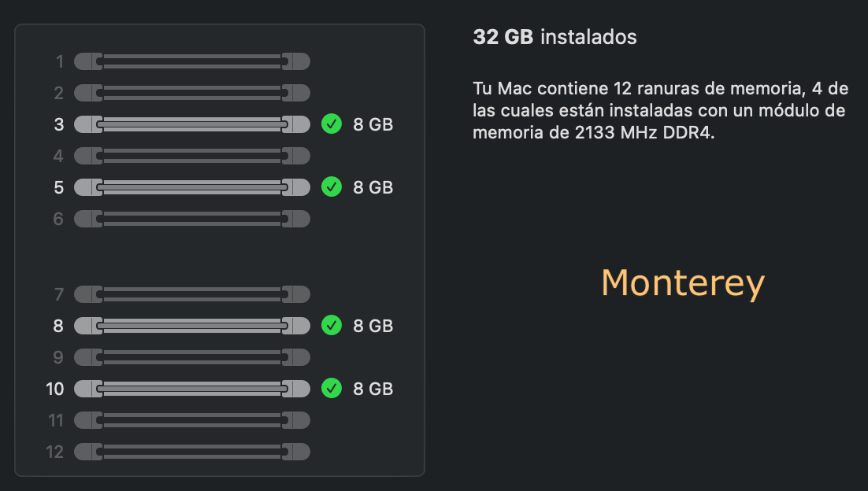
Task: Click the green checkmark for slot 5
Action: pos(332,187)
